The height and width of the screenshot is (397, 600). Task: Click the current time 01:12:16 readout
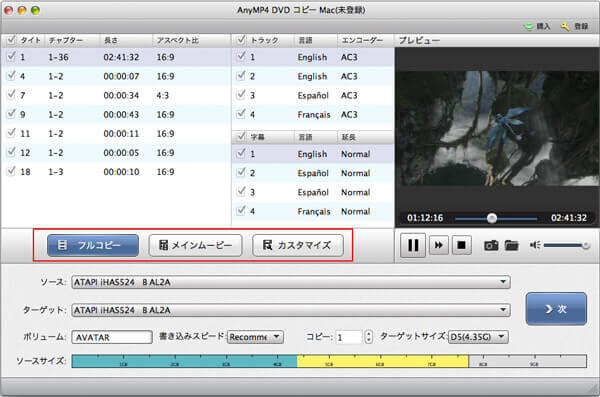[425, 218]
